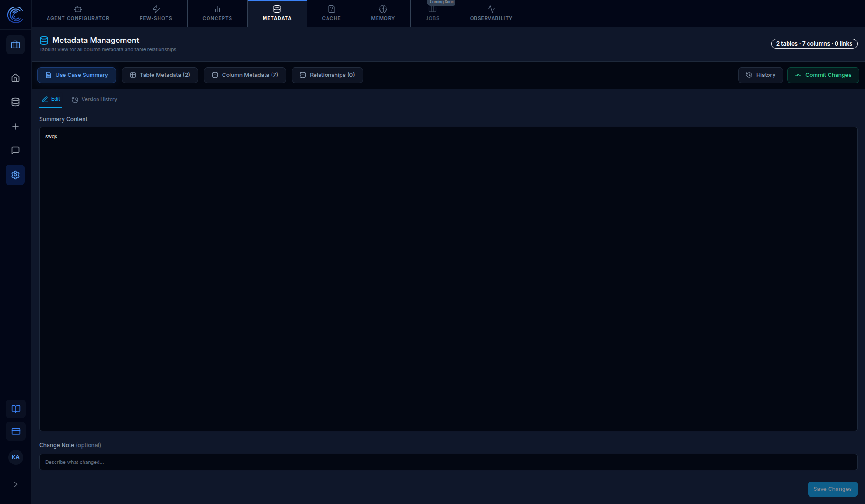Open the Few-Shots tab
Viewport: 865px width, 504px height.
point(156,14)
